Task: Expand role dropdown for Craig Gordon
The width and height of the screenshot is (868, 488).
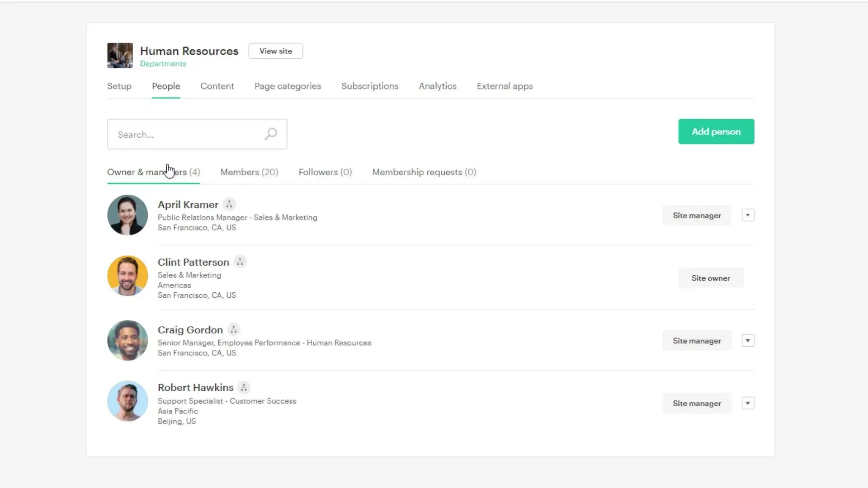Action: click(x=748, y=340)
